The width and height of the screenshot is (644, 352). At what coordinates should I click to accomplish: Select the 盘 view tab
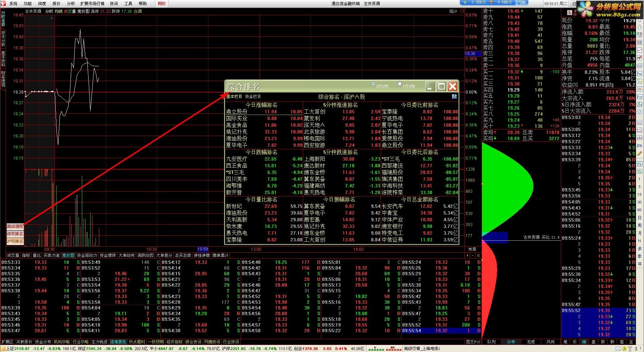(593, 342)
